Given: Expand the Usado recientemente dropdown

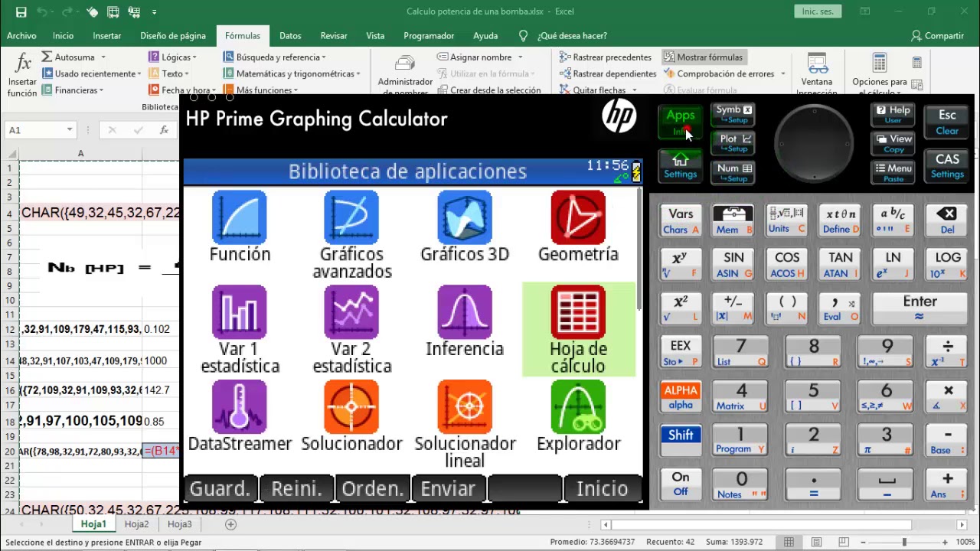Looking at the screenshot, I should (139, 74).
